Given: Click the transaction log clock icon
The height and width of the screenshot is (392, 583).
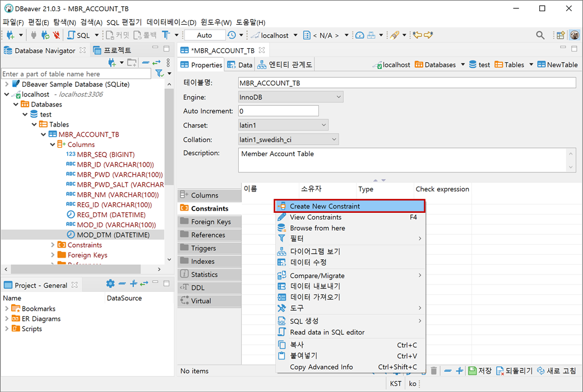Looking at the screenshot, I should tap(232, 35).
